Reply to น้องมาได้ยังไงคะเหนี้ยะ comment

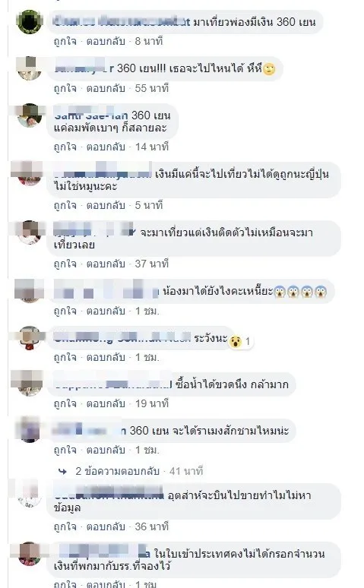click(x=106, y=311)
